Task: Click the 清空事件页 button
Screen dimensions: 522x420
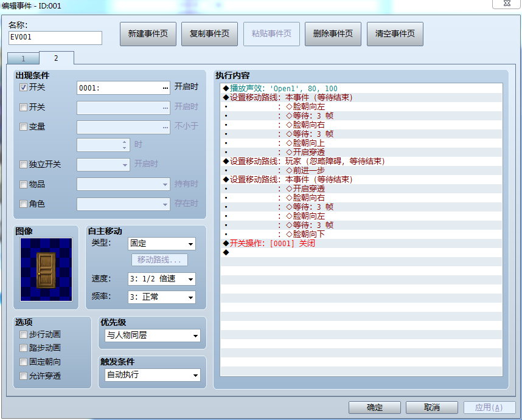Action: click(x=395, y=34)
